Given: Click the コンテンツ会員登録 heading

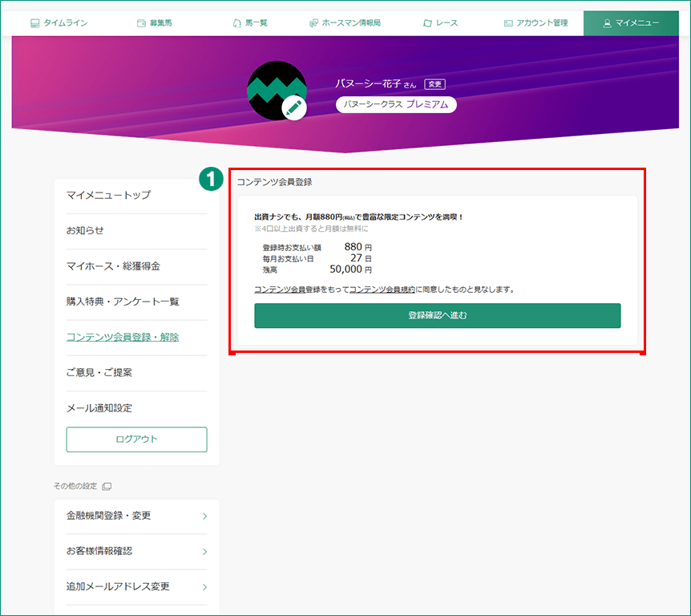Looking at the screenshot, I should (x=274, y=182).
